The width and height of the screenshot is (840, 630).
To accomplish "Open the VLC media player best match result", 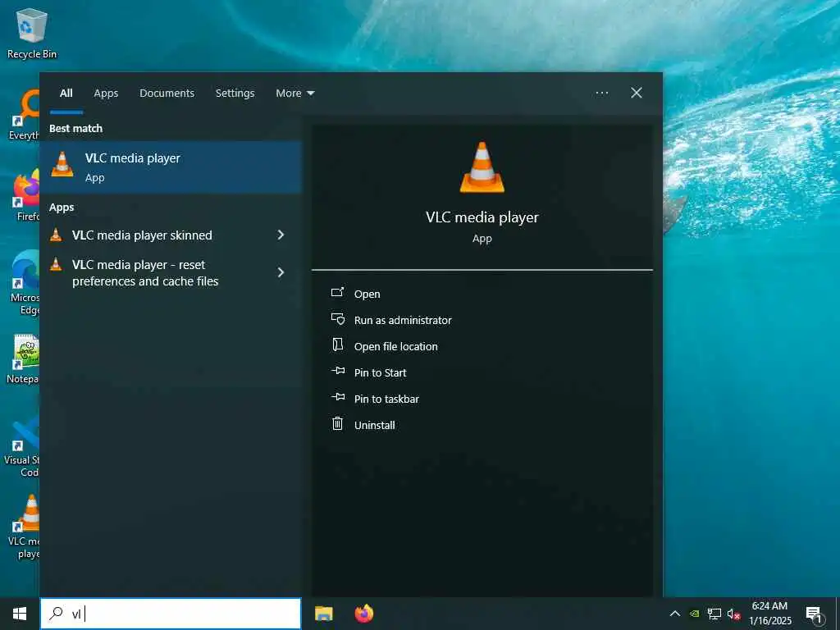I will pyautogui.click(x=171, y=167).
